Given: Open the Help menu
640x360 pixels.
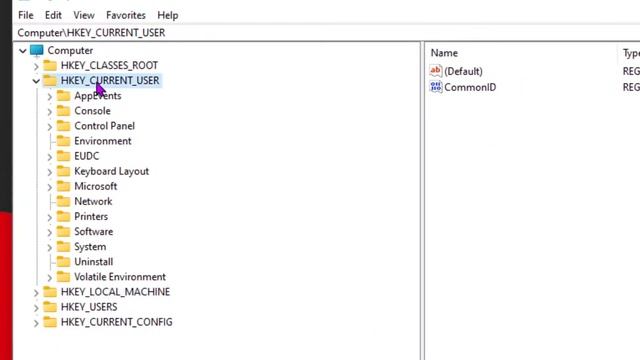Looking at the screenshot, I should coord(168,16).
